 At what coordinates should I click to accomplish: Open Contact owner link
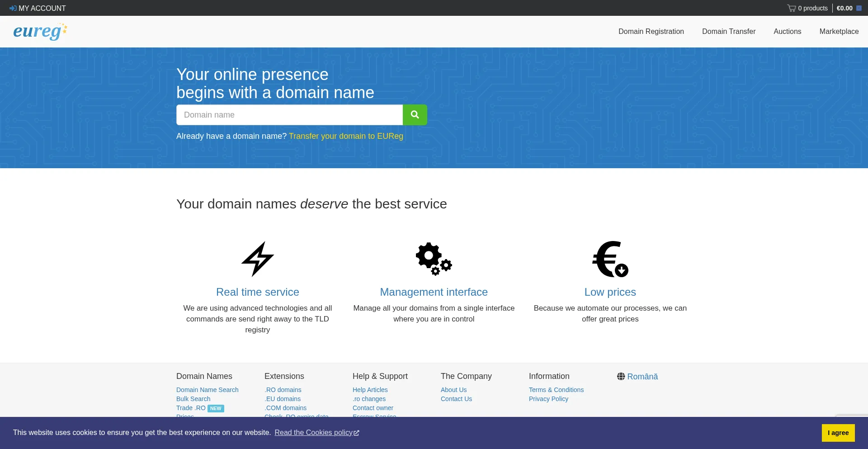(x=373, y=408)
